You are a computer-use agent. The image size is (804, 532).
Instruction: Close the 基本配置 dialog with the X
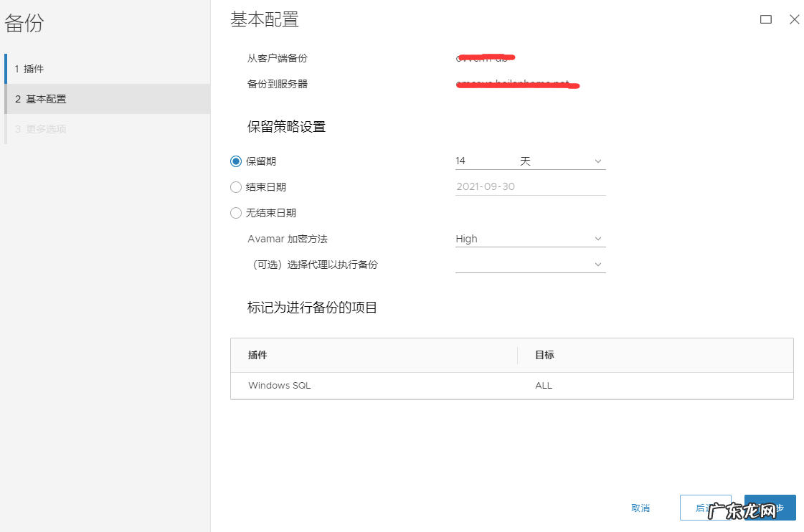pos(794,19)
